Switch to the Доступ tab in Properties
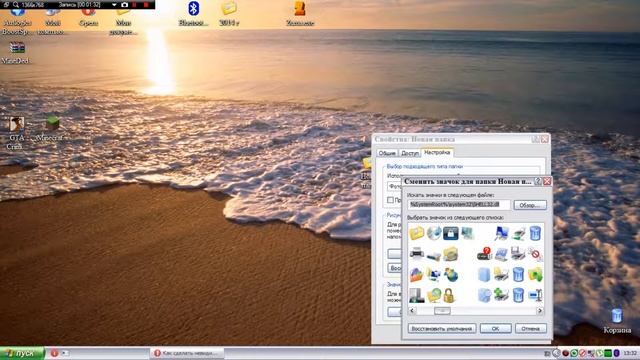640x360 pixels. pos(409,153)
